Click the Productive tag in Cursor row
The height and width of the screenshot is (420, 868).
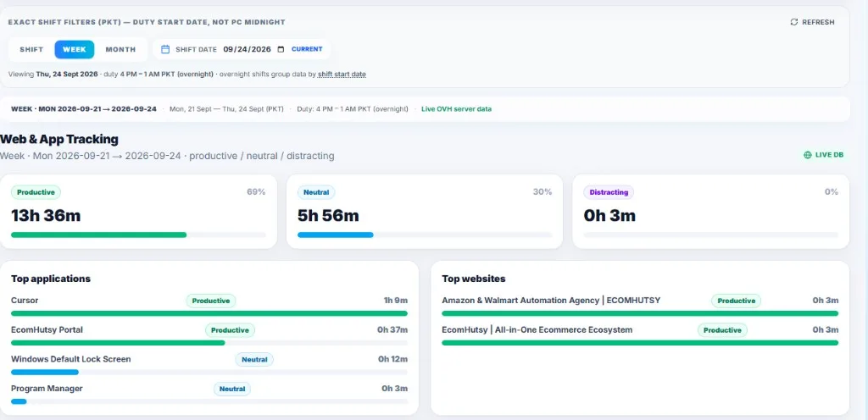point(211,301)
